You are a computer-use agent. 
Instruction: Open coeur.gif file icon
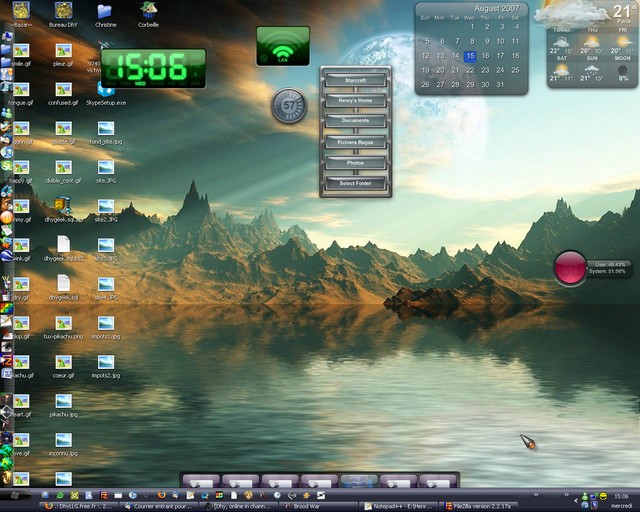tap(63, 367)
